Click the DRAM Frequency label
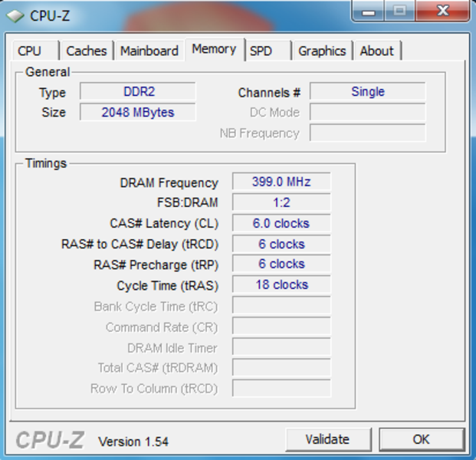The height and width of the screenshot is (460, 476). tap(169, 182)
